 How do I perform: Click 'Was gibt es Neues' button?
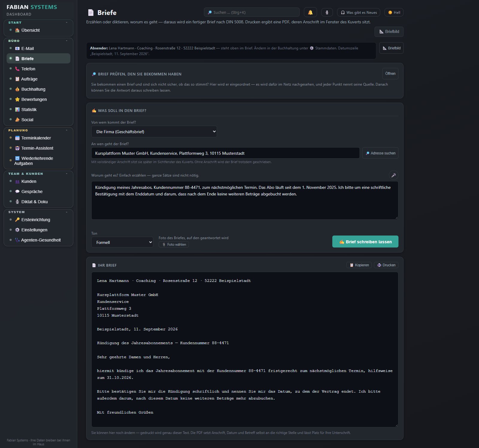pyautogui.click(x=359, y=12)
